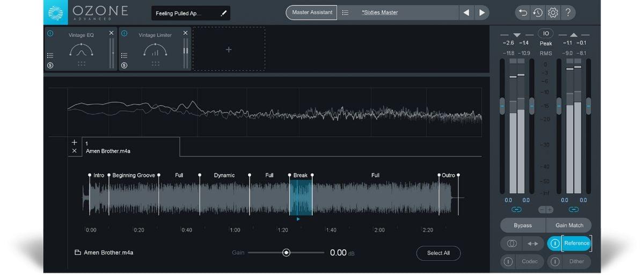The height and width of the screenshot is (278, 644).
Task: Click the output peak value -0.1
Action: pos(581,43)
